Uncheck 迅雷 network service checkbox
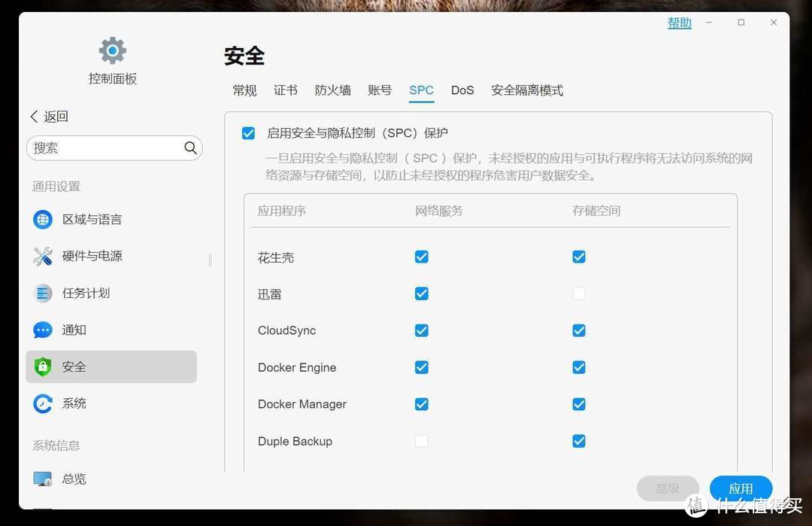Screen dimensions: 812x526 (422, 293)
